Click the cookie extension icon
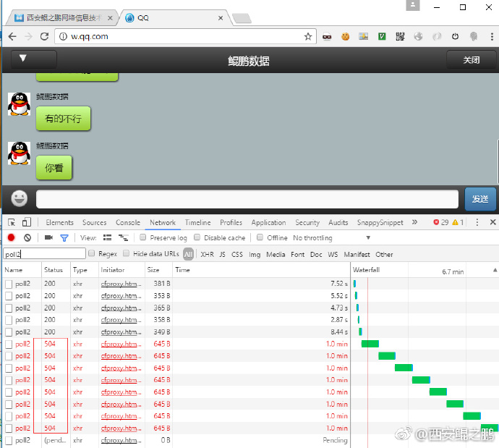This screenshot has height=448, width=499. 345,37
